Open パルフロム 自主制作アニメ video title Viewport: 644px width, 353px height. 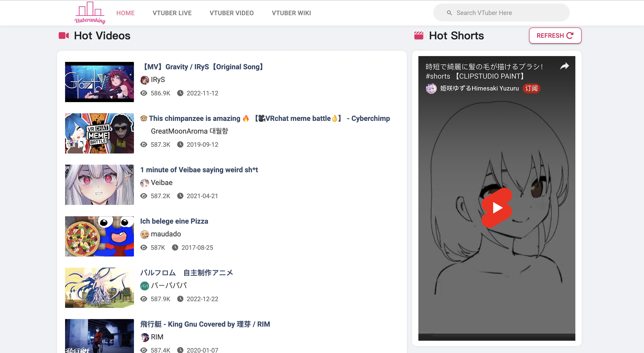tap(186, 273)
